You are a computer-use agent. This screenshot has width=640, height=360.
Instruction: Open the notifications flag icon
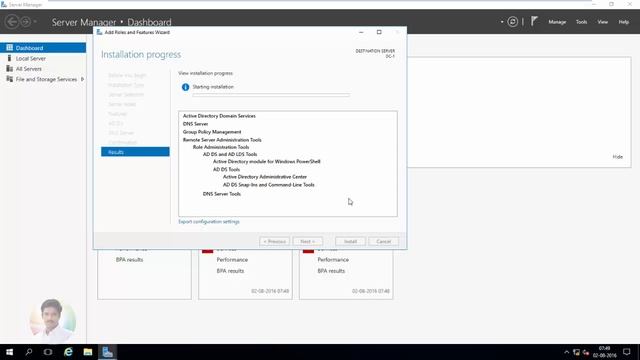click(534, 21)
